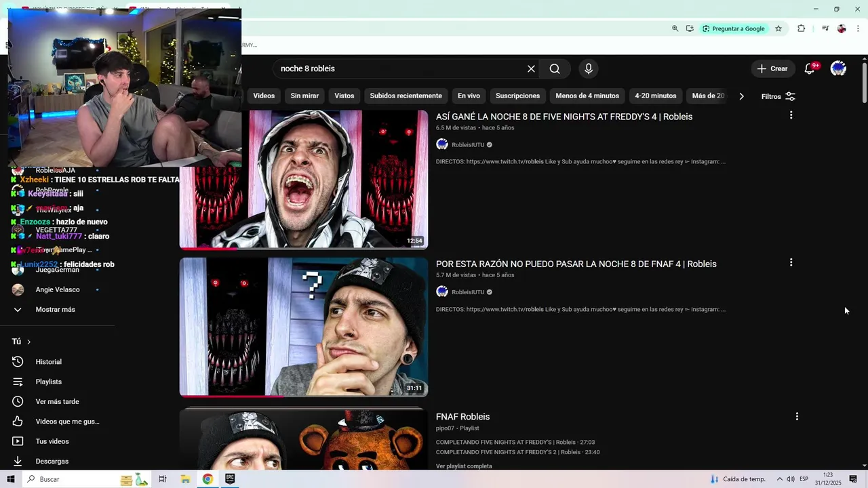Viewport: 868px width, 488px height.
Task: Open Caída de temp. weather widget
Action: point(738,479)
